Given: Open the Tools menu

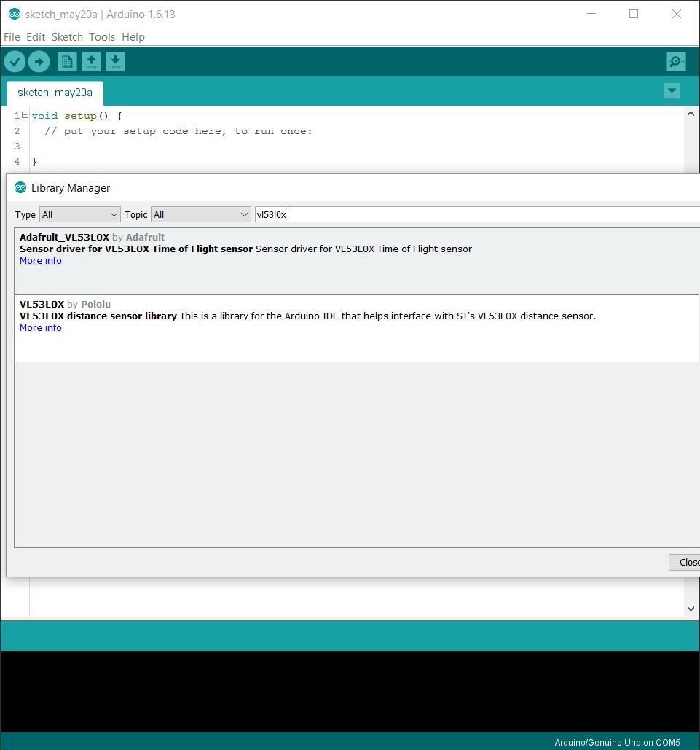Looking at the screenshot, I should point(102,37).
